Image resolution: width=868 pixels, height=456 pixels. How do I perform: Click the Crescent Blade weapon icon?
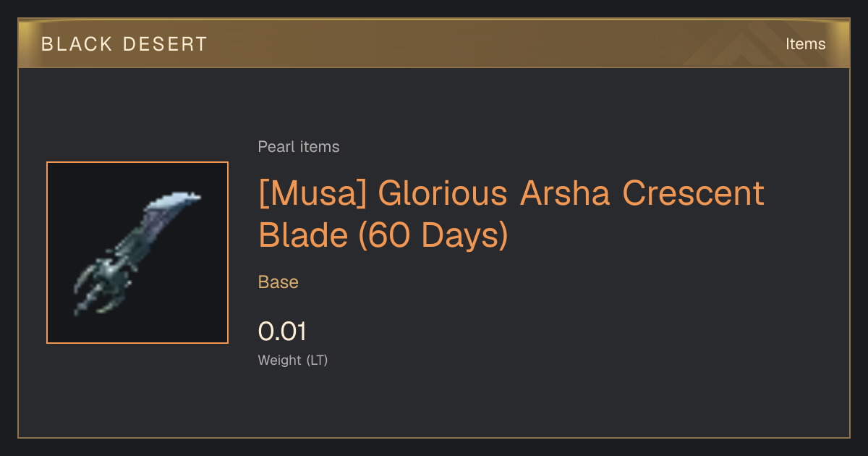point(137,253)
